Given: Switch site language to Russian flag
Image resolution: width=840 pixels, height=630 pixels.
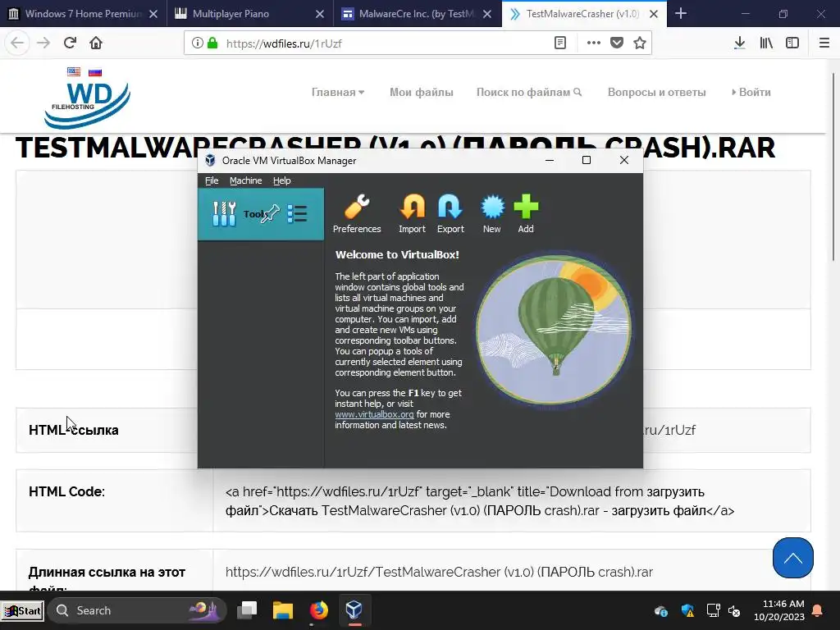Looking at the screenshot, I should pos(95,72).
